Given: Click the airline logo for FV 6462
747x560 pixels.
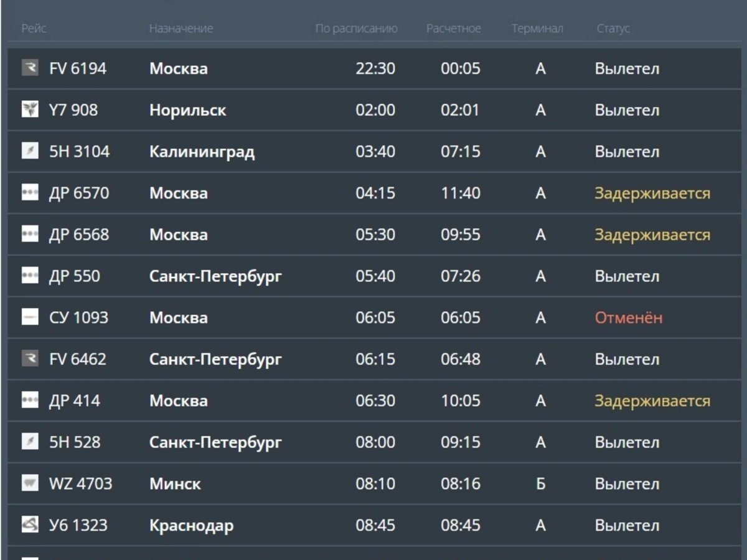Looking at the screenshot, I should (30, 360).
